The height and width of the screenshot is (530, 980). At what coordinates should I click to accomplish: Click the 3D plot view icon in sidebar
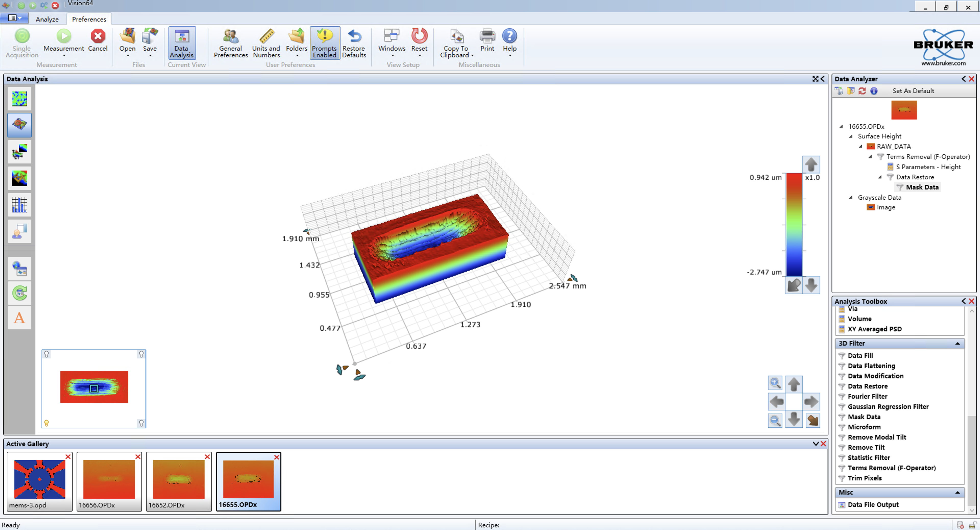click(19, 125)
